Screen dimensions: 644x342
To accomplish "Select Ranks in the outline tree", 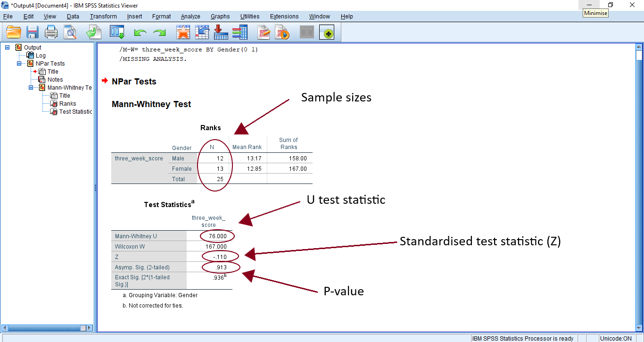I will pos(67,103).
